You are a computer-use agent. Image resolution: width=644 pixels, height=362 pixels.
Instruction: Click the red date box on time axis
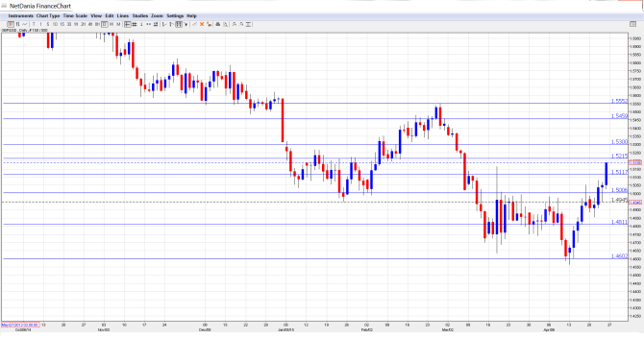tap(20, 325)
